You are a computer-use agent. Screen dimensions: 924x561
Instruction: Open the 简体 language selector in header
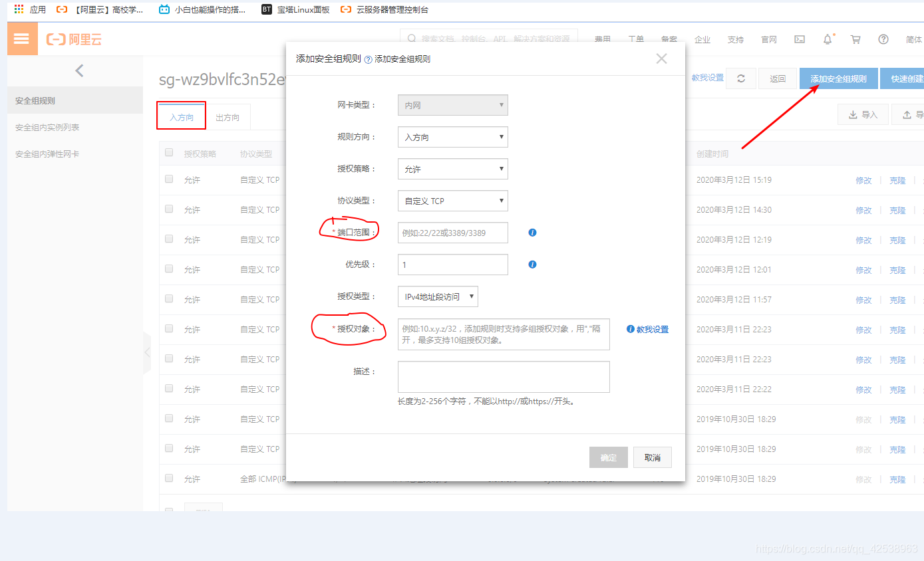tap(914, 40)
